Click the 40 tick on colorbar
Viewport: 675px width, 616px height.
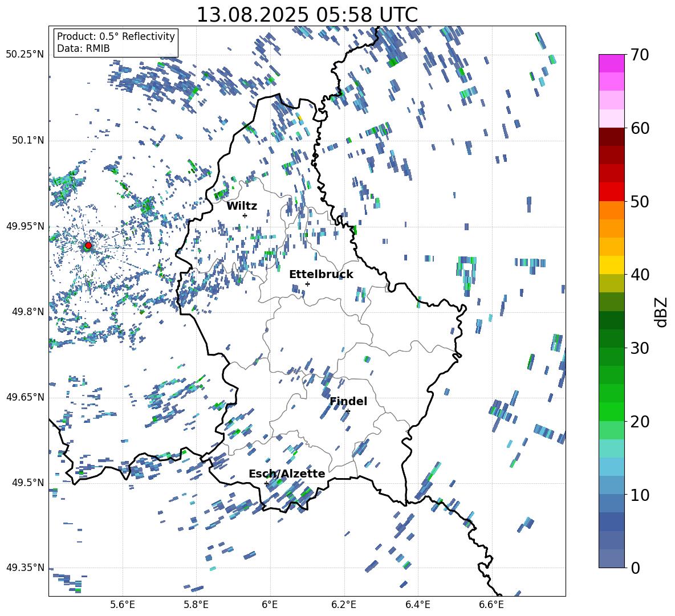pyautogui.click(x=640, y=275)
